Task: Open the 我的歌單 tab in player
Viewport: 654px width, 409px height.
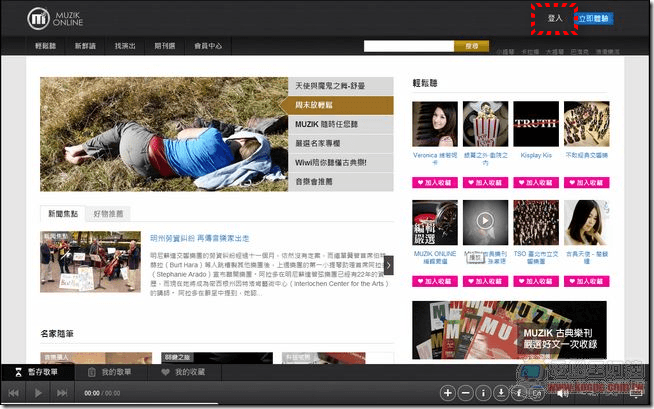Action: click(111, 372)
